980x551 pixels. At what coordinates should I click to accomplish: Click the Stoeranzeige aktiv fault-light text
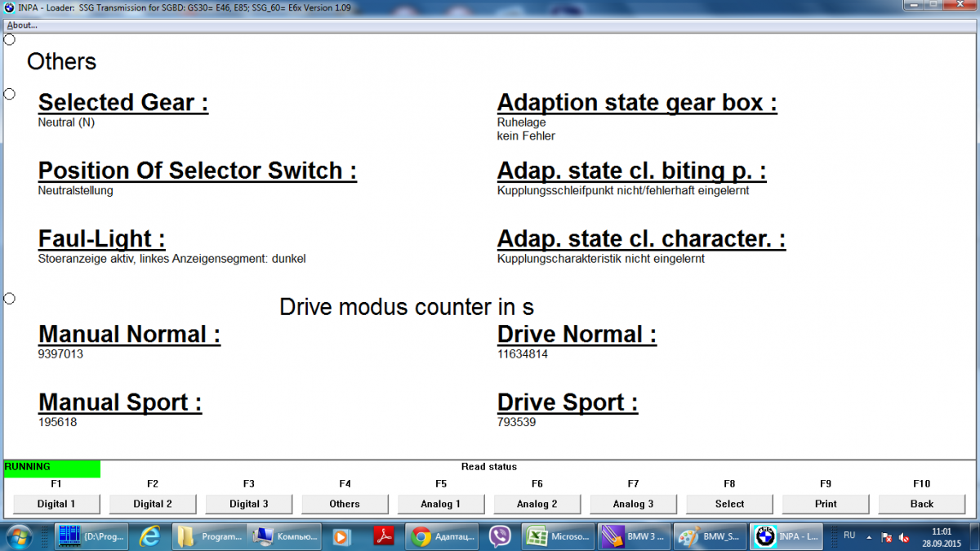tap(172, 259)
